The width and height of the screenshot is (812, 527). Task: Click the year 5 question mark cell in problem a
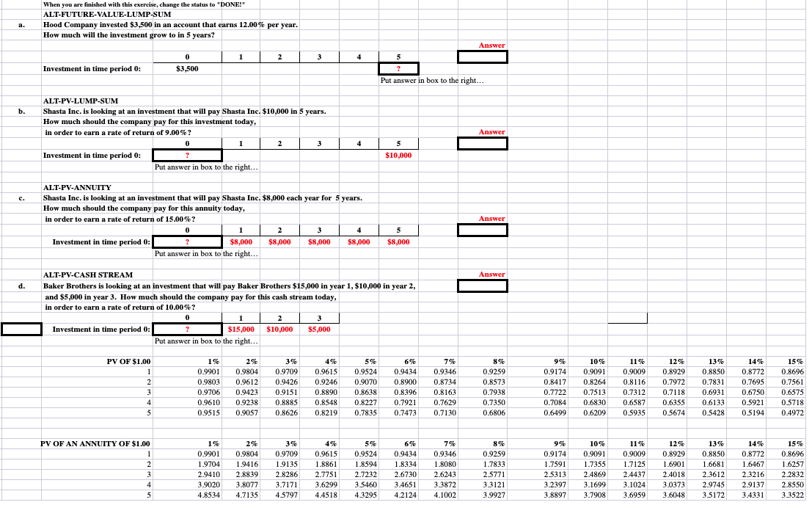pyautogui.click(x=398, y=69)
